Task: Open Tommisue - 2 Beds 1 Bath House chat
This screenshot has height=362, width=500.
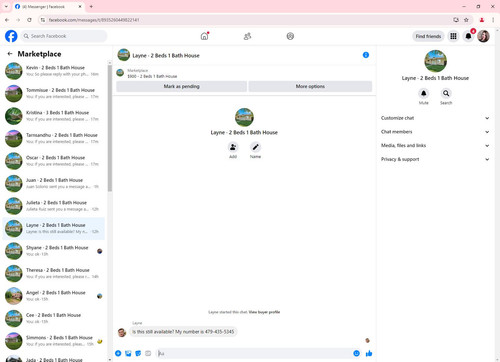Action: click(x=54, y=93)
